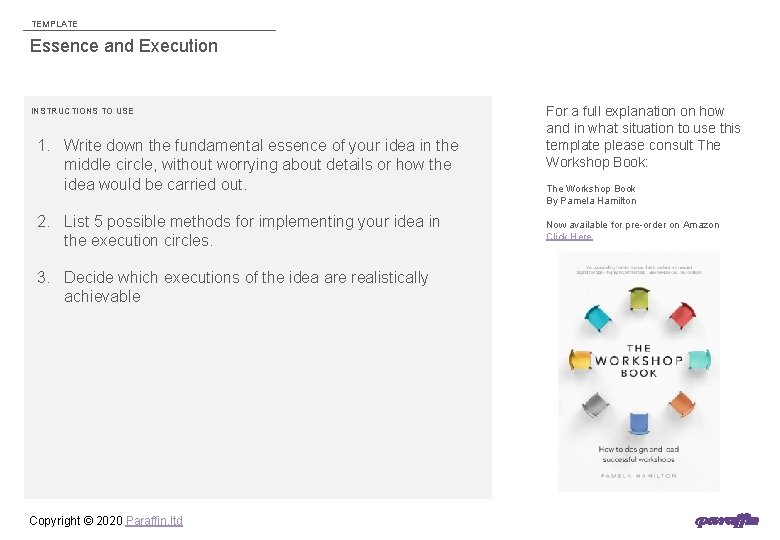The width and height of the screenshot is (780, 540).
Task: Click the cyan chair at top-left of cover
Action: (596, 318)
